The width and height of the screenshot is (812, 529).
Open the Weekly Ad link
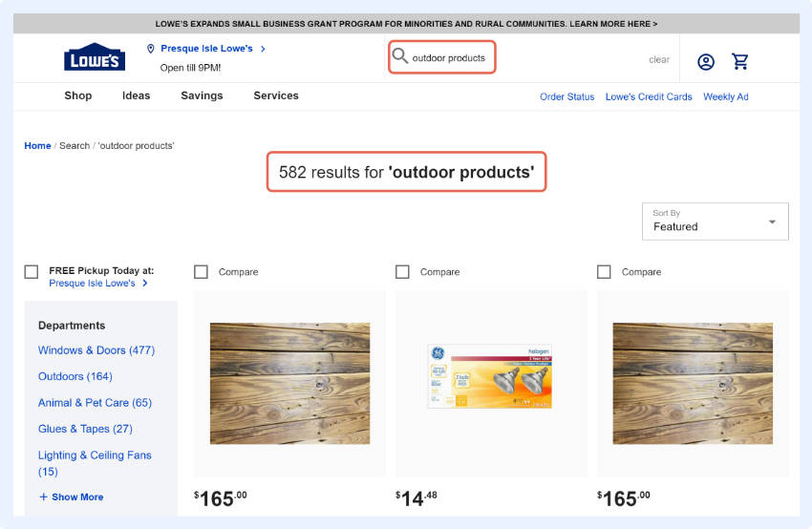(726, 96)
